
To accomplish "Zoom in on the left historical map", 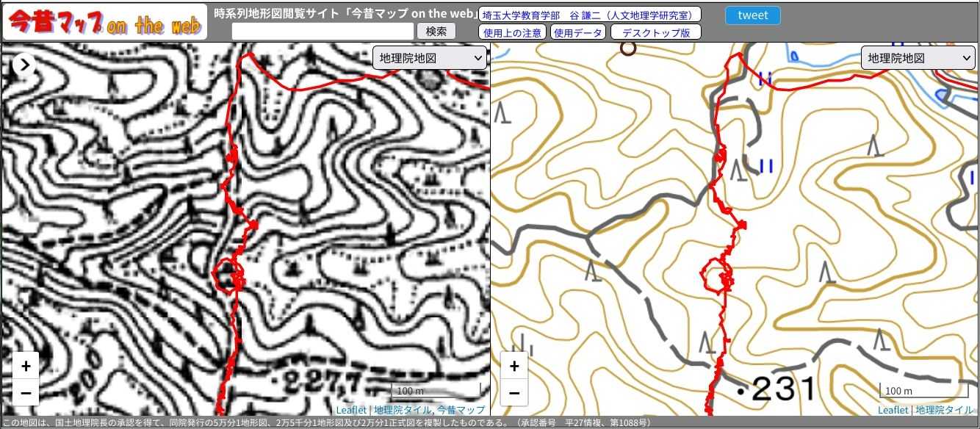I will pyautogui.click(x=26, y=366).
